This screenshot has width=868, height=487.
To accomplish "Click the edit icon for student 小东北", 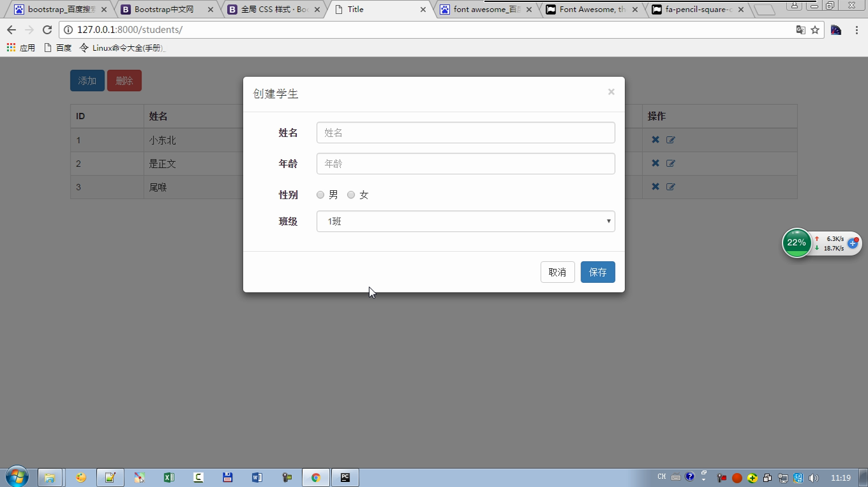I will (671, 140).
